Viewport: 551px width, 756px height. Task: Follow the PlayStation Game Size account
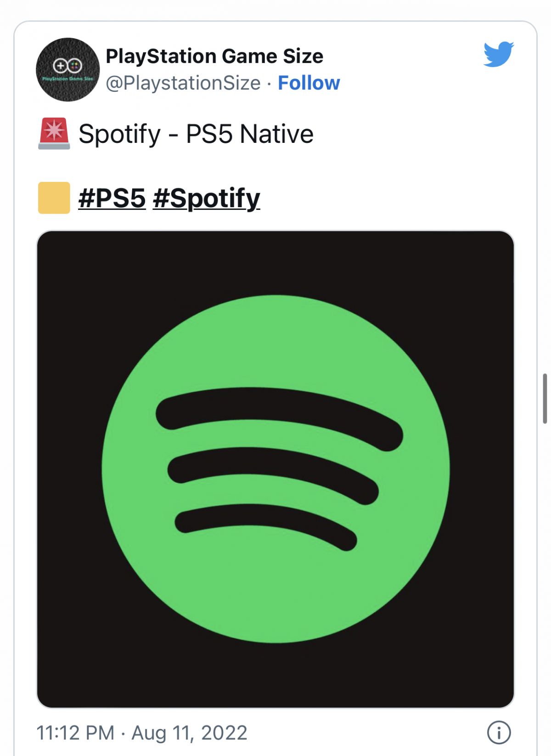(x=309, y=83)
